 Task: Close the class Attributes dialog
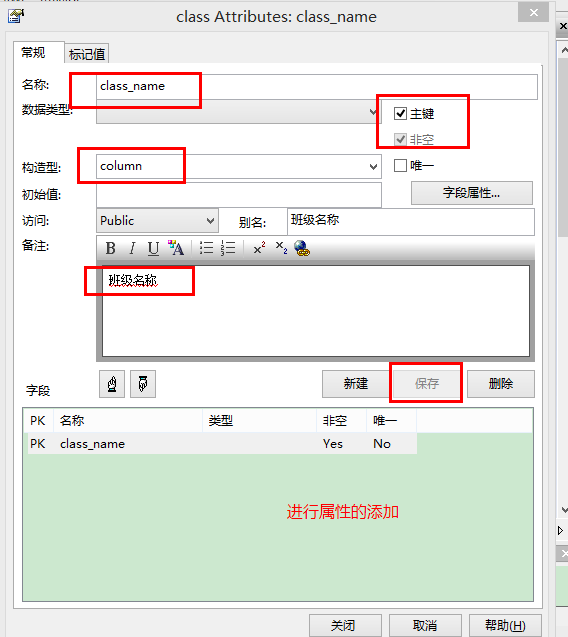coord(533,13)
